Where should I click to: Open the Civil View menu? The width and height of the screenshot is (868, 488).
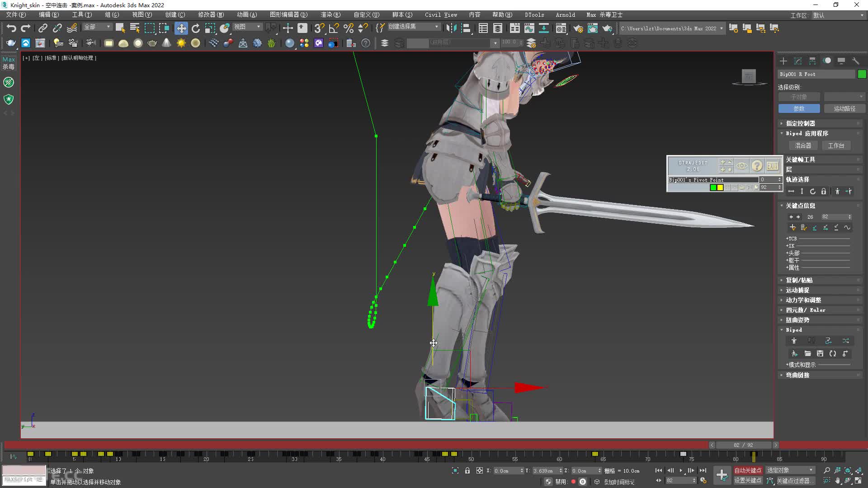(441, 14)
